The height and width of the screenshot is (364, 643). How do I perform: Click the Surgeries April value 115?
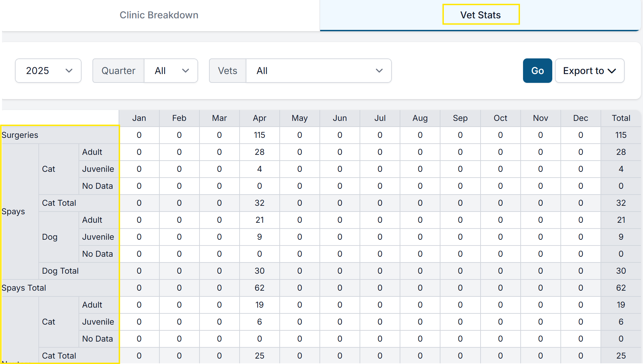coord(259,135)
